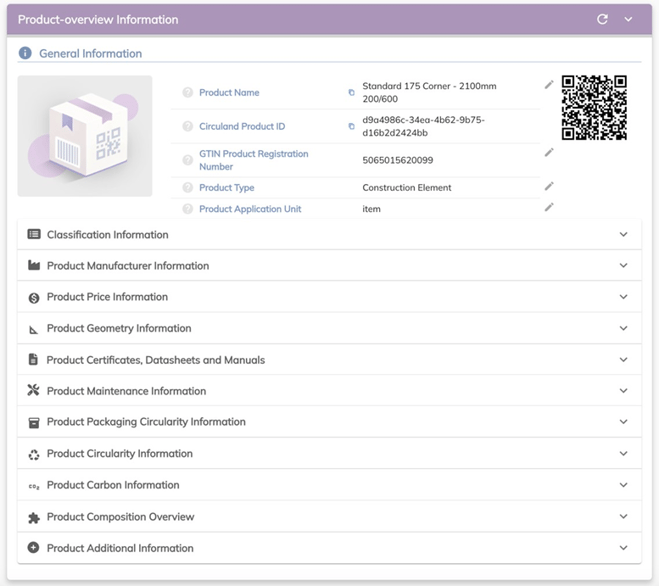
Task: Click the Product Name label link
Action: point(229,92)
